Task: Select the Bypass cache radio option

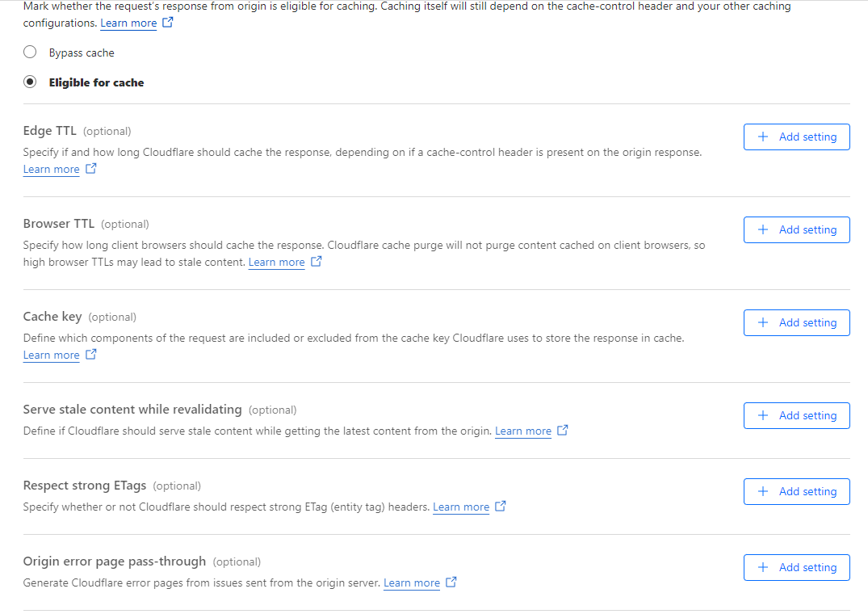Action: [x=30, y=53]
